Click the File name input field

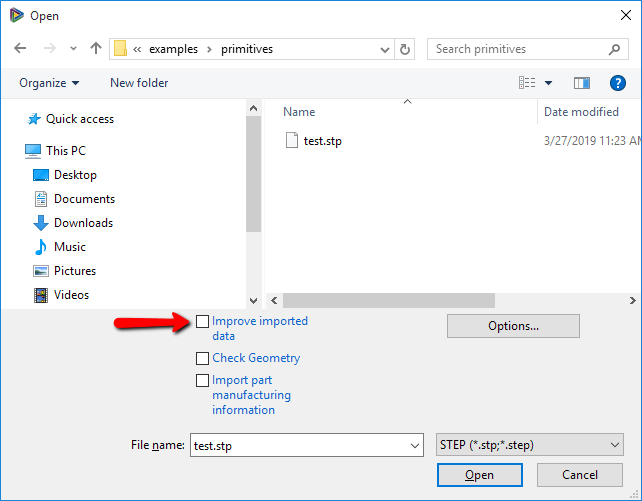[307, 445]
